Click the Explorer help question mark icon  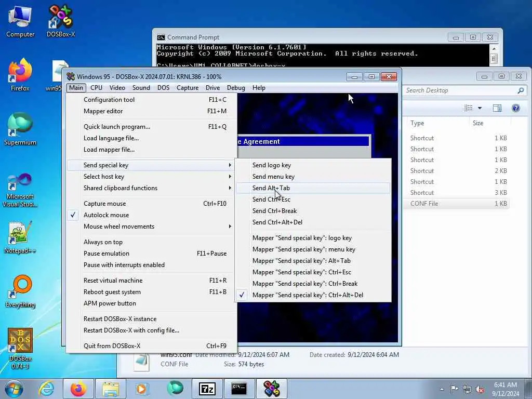tap(516, 108)
